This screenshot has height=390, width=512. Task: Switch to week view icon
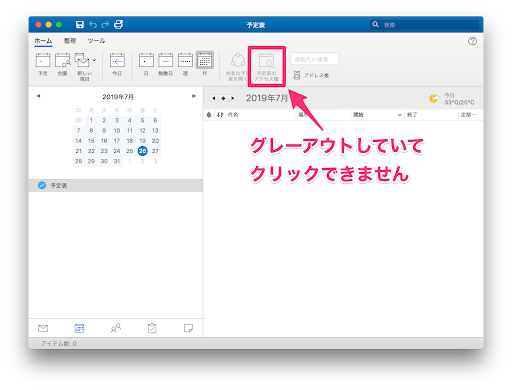[x=185, y=64]
